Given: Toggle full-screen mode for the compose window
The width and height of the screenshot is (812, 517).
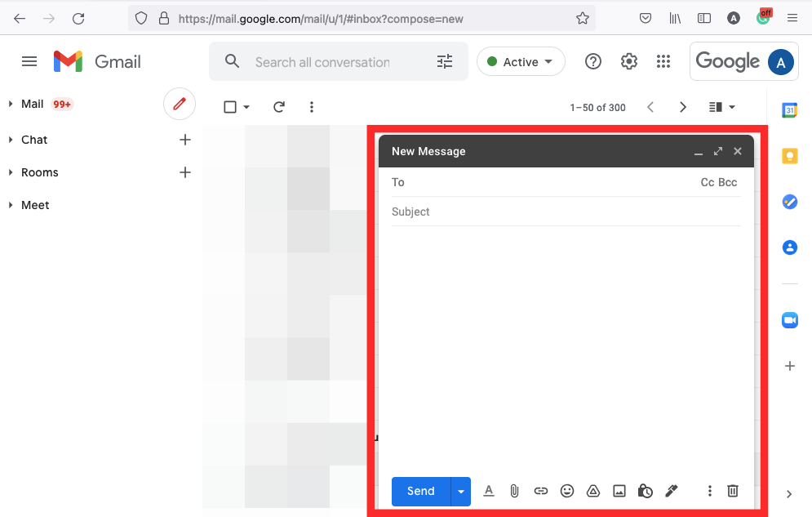Looking at the screenshot, I should pos(718,151).
